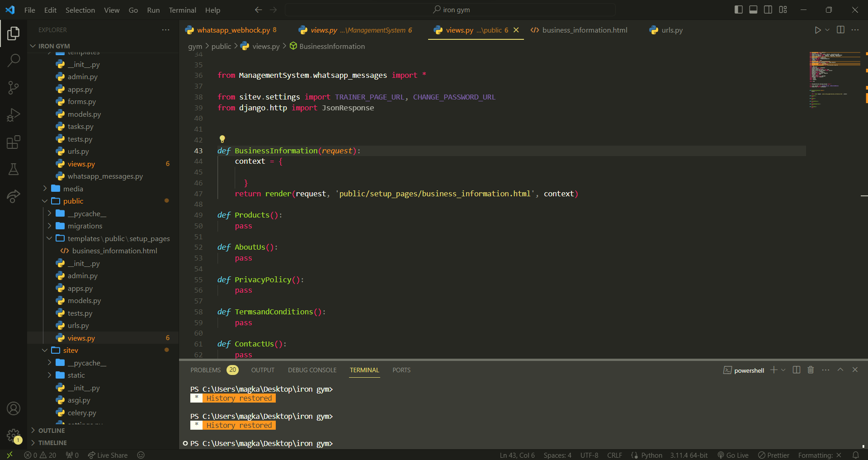
Task: Open the Accounts menu icon
Action: point(14,408)
